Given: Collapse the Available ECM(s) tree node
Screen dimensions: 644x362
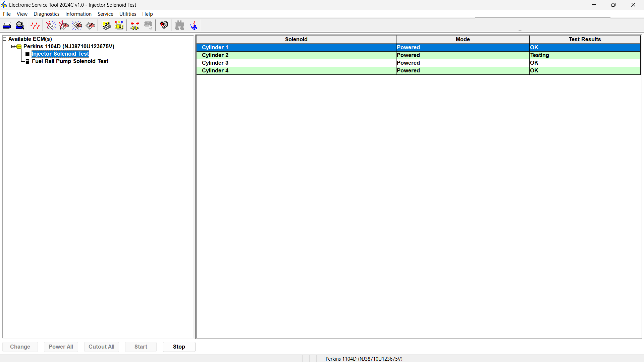Looking at the screenshot, I should point(5,39).
